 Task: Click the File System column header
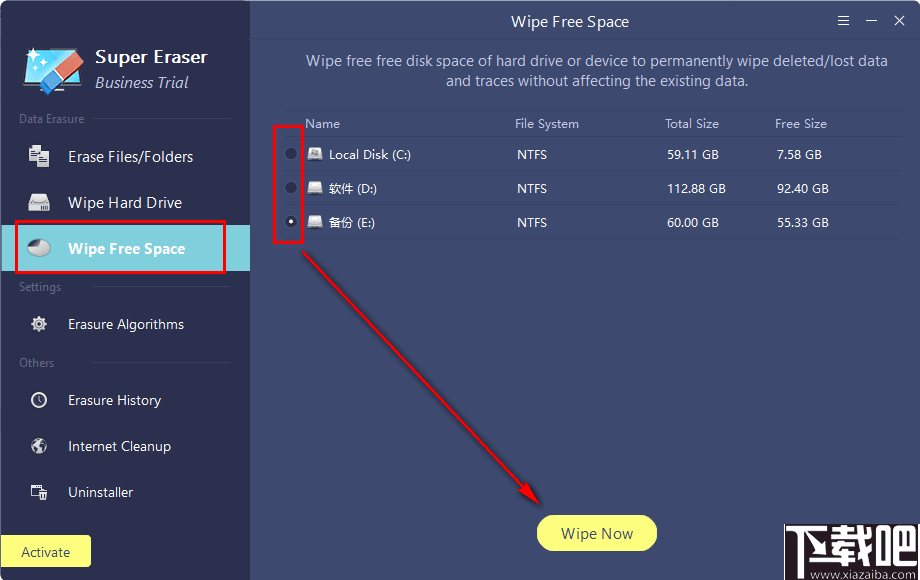(x=547, y=124)
